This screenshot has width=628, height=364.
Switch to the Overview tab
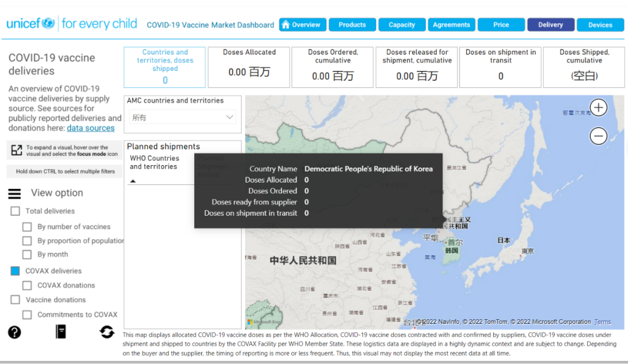(301, 25)
